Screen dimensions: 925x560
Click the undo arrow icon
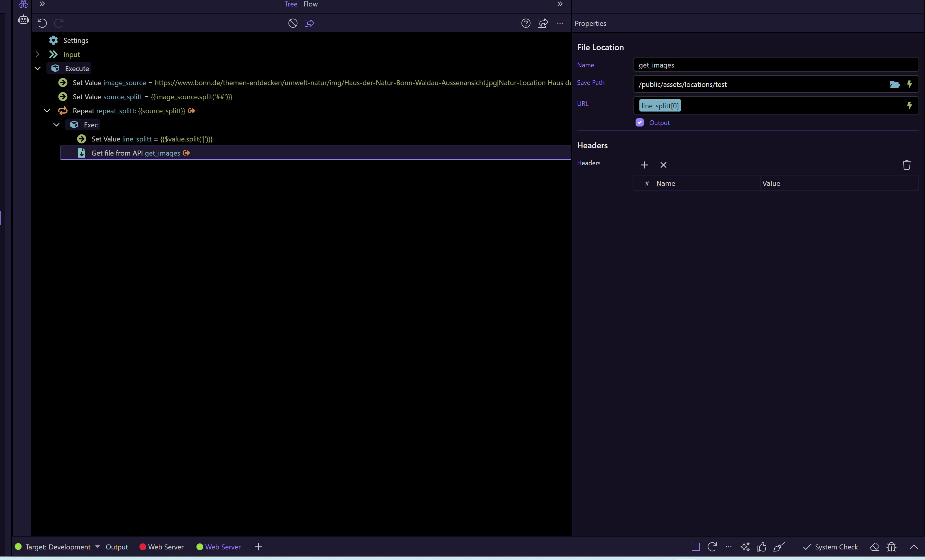point(42,23)
